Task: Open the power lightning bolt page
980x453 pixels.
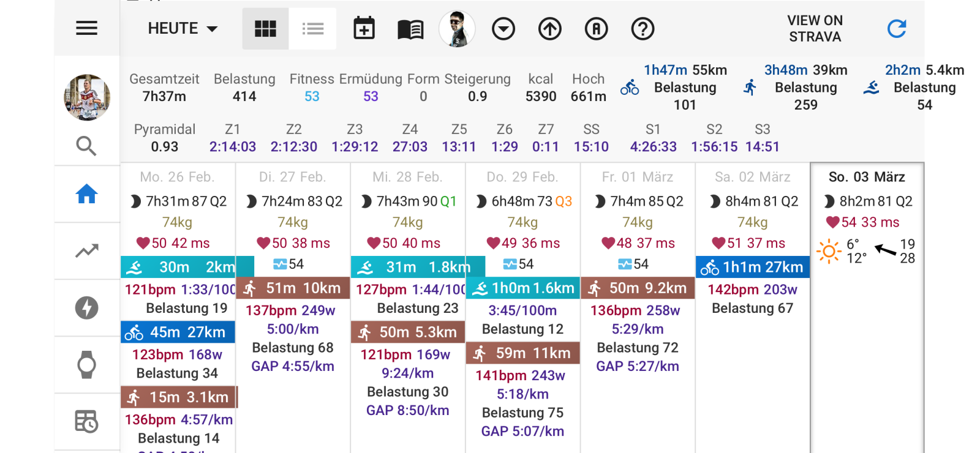Action: coord(86,308)
